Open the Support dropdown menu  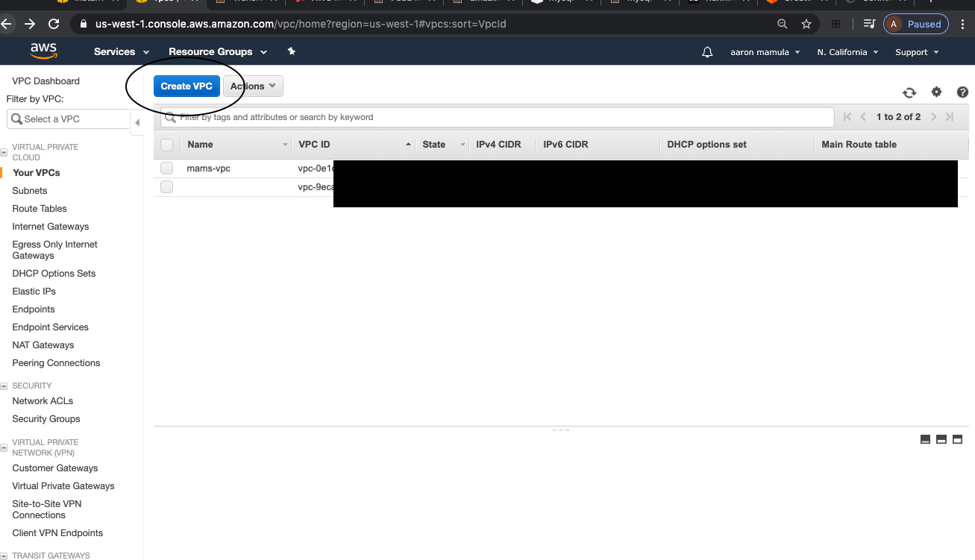(x=917, y=52)
